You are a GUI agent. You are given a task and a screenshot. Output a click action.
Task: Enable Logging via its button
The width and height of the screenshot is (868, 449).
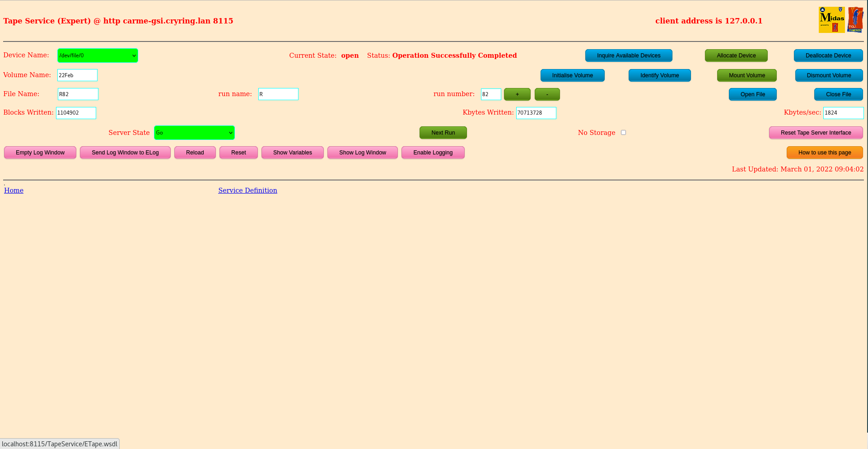click(x=433, y=152)
